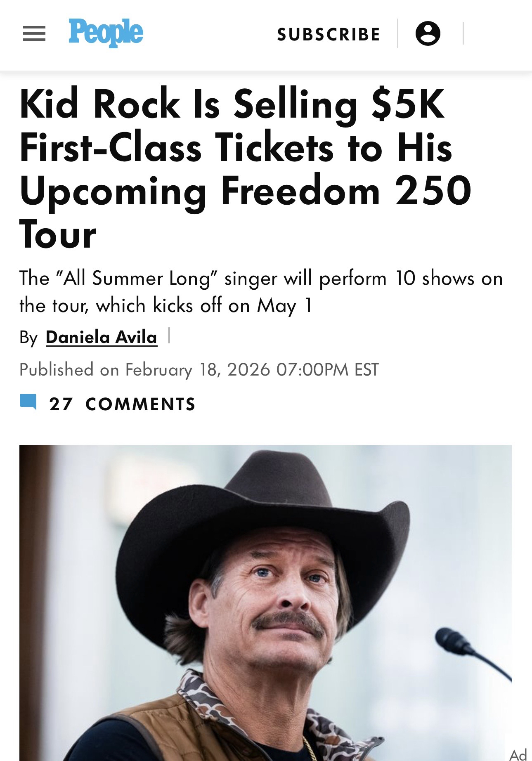Click the number 27 beside Comments
Image resolution: width=532 pixels, height=761 pixels.
(x=61, y=404)
